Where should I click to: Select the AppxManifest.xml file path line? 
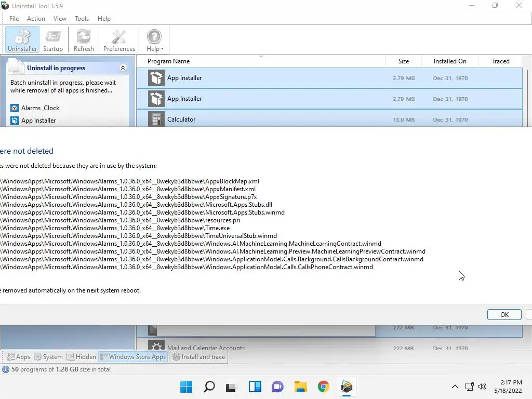click(128, 189)
